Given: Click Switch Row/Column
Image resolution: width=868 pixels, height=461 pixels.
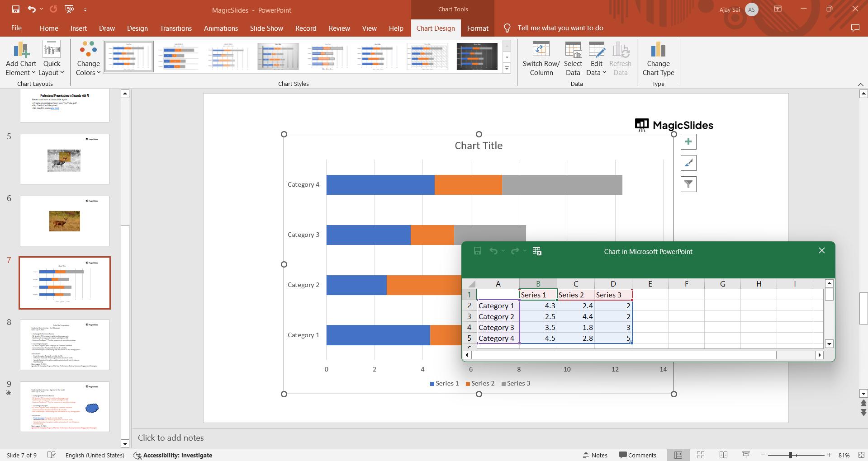Looking at the screenshot, I should (541, 59).
